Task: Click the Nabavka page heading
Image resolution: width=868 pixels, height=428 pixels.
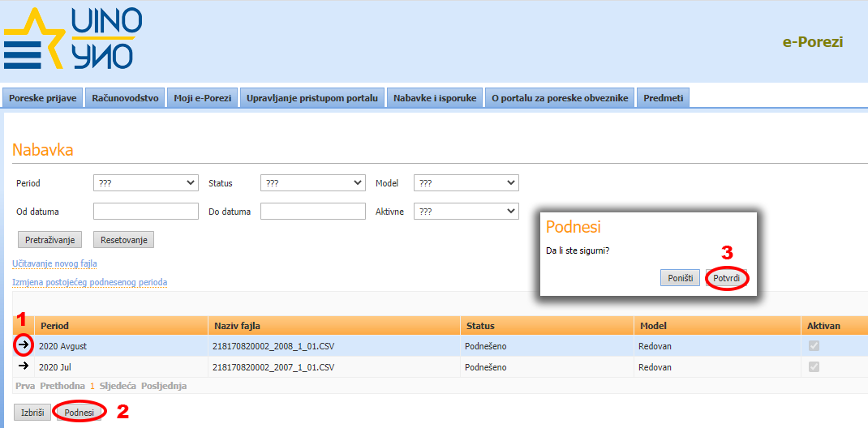Action: [x=43, y=150]
